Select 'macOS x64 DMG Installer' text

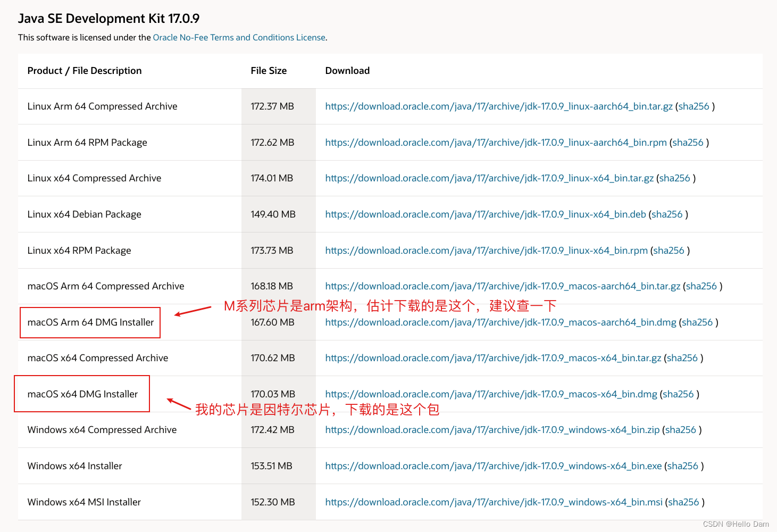(82, 394)
